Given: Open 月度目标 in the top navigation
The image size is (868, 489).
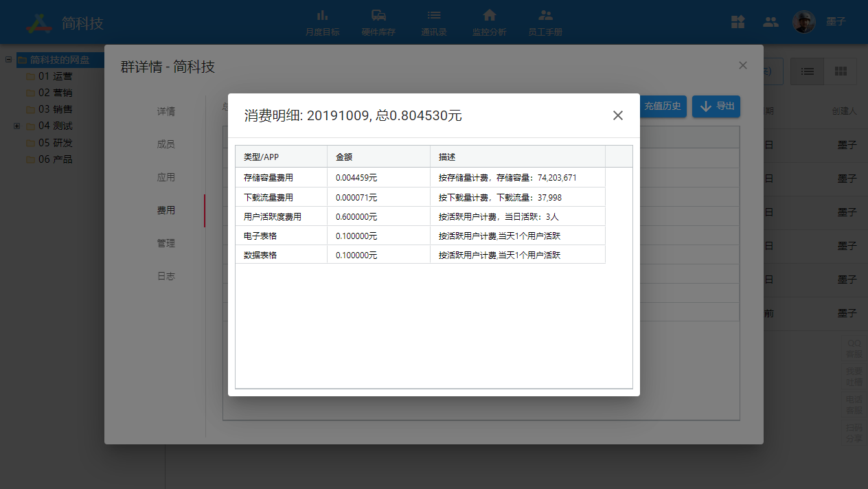Looking at the screenshot, I should pyautogui.click(x=322, y=23).
